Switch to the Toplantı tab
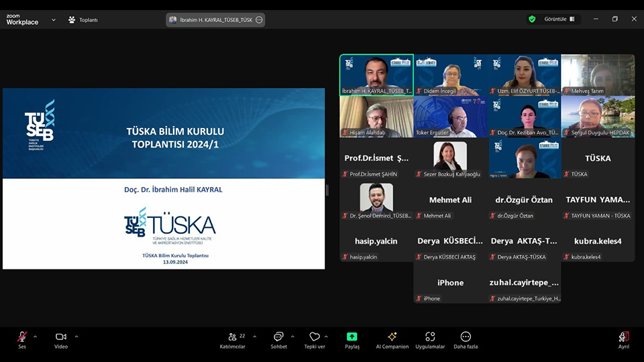644x362 pixels. click(x=83, y=19)
